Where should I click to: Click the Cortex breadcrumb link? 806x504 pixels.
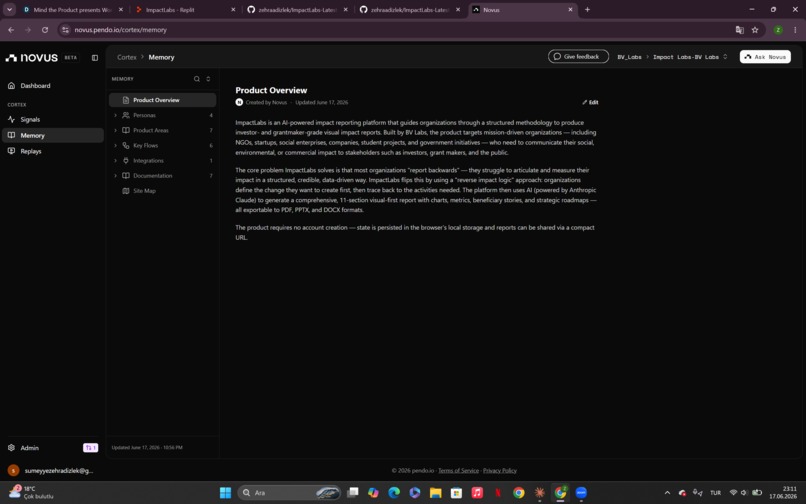126,57
